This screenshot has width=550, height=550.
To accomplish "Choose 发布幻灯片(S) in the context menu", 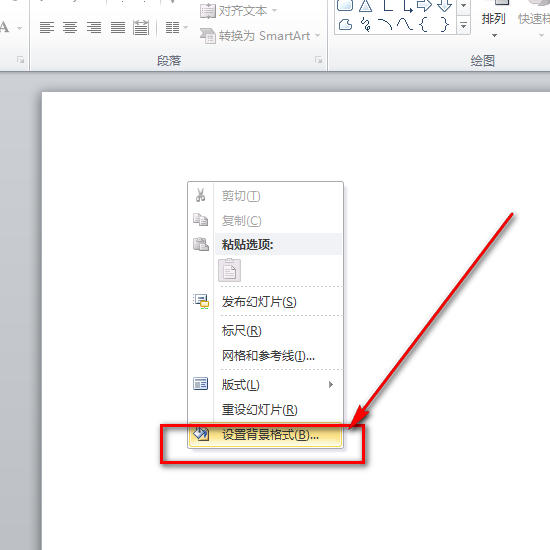I will click(x=265, y=302).
